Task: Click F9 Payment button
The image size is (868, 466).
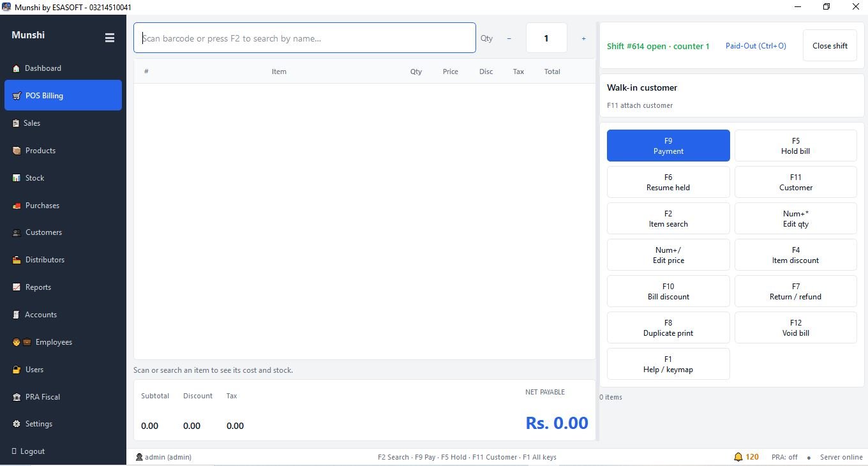Action: [x=668, y=146]
